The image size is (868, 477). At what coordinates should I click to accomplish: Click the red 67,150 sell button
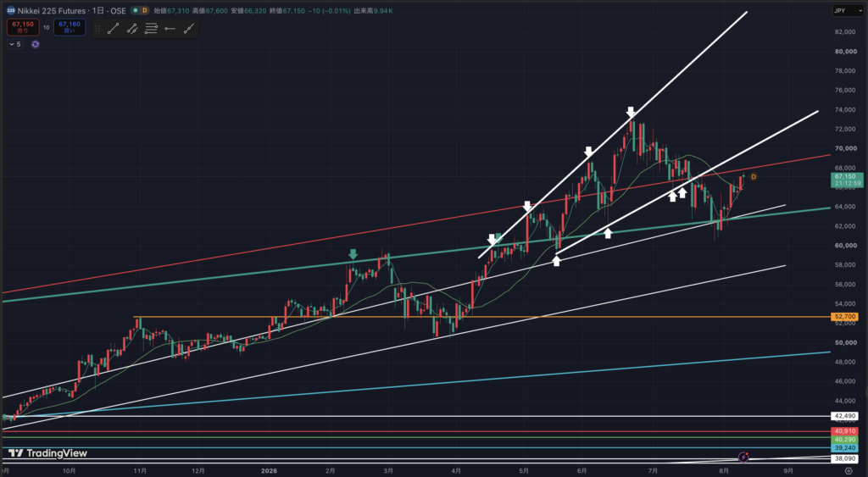(x=23, y=27)
